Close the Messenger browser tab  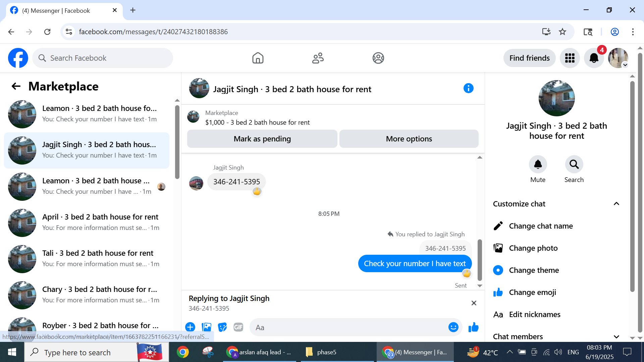tap(115, 10)
